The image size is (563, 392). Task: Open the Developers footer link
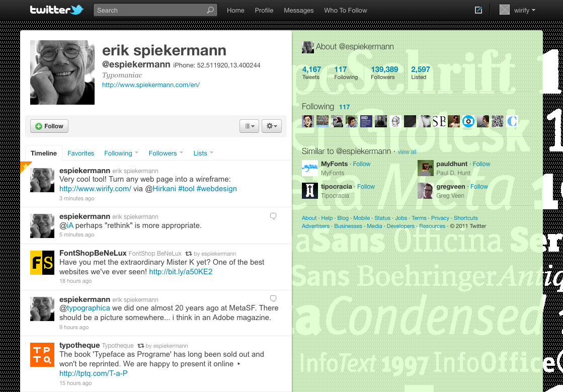(x=400, y=226)
